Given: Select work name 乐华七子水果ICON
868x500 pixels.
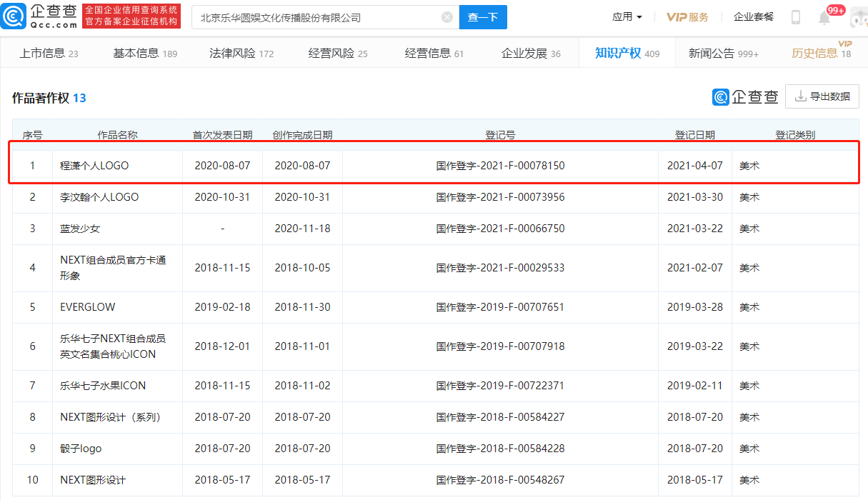Looking at the screenshot, I should tap(103, 386).
